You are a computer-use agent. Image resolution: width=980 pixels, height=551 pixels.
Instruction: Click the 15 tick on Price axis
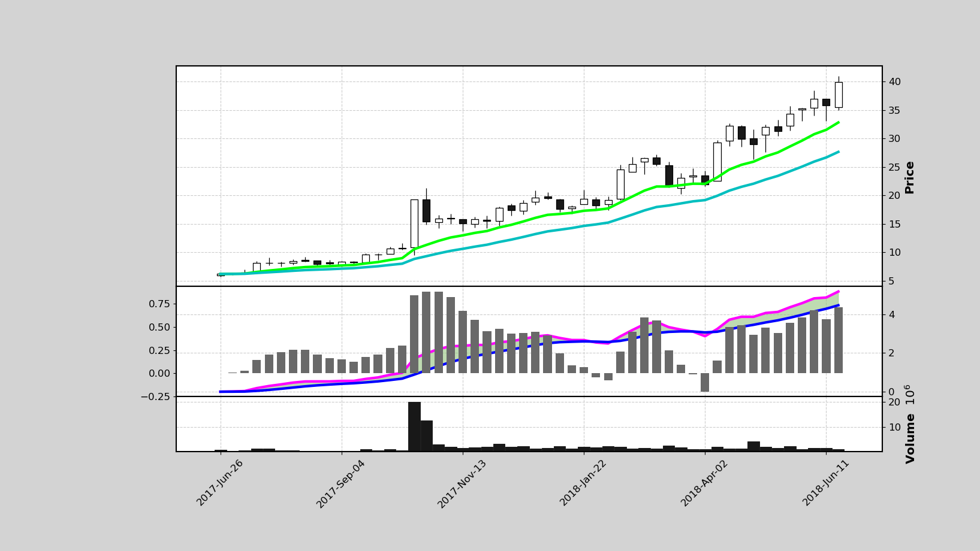(x=895, y=224)
